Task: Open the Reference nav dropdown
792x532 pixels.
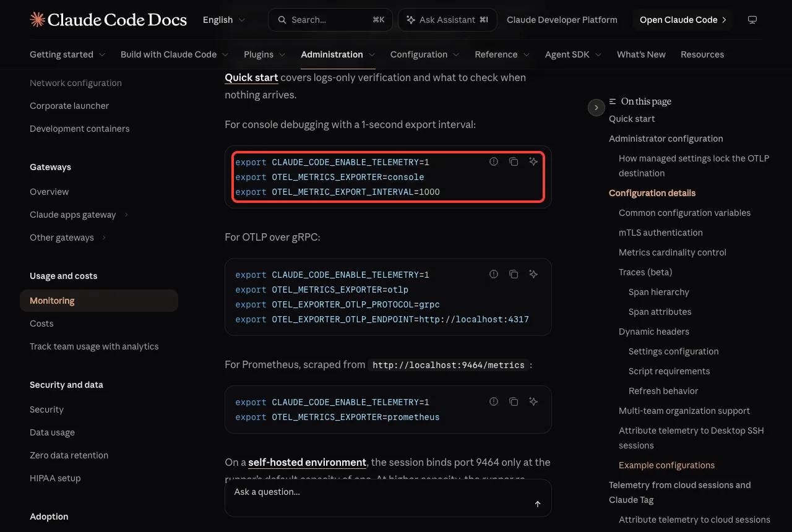Action: point(502,54)
